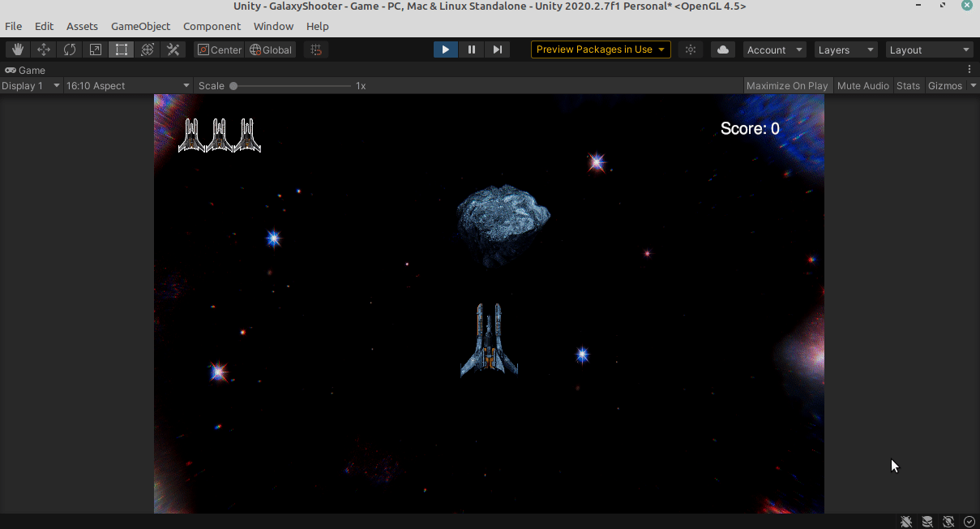Viewport: 980px width, 529px height.
Task: Open the Layout dropdown
Action: (x=929, y=49)
